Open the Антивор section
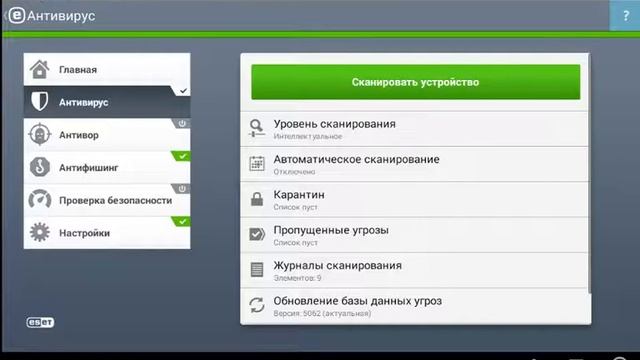Image resolution: width=640 pixels, height=360 pixels. click(107, 134)
